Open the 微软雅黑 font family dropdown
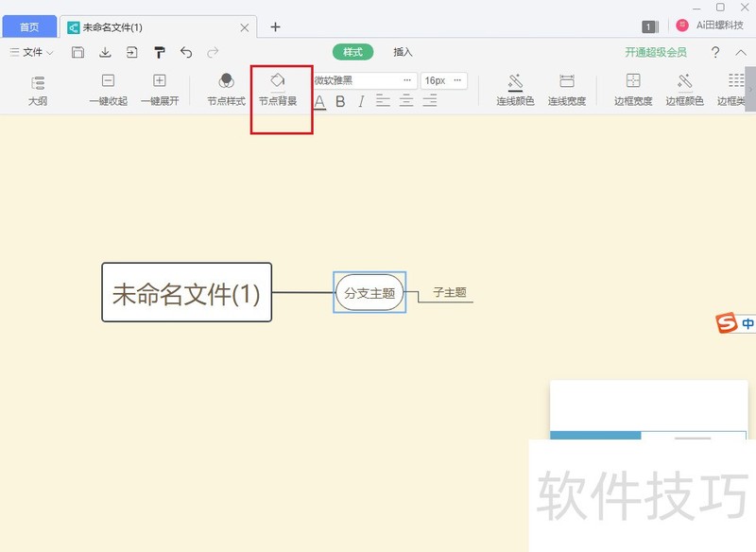Image resolution: width=756 pixels, height=552 pixels. click(365, 80)
